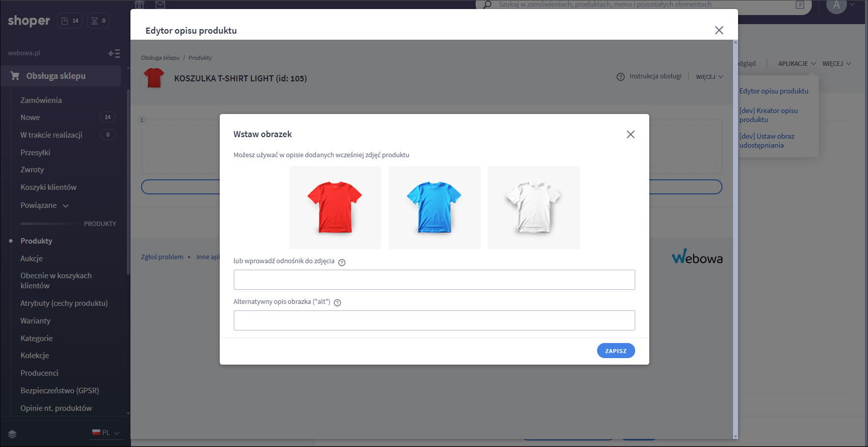Viewport: 868px width, 447px height.
Task: Click the Instrukcja obsługi help icon
Action: pos(621,77)
